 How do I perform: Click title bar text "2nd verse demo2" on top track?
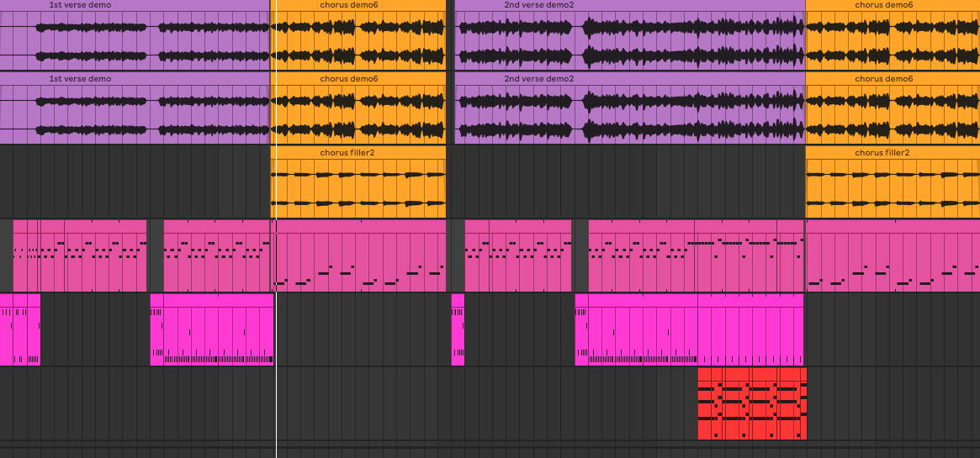pyautogui.click(x=538, y=5)
